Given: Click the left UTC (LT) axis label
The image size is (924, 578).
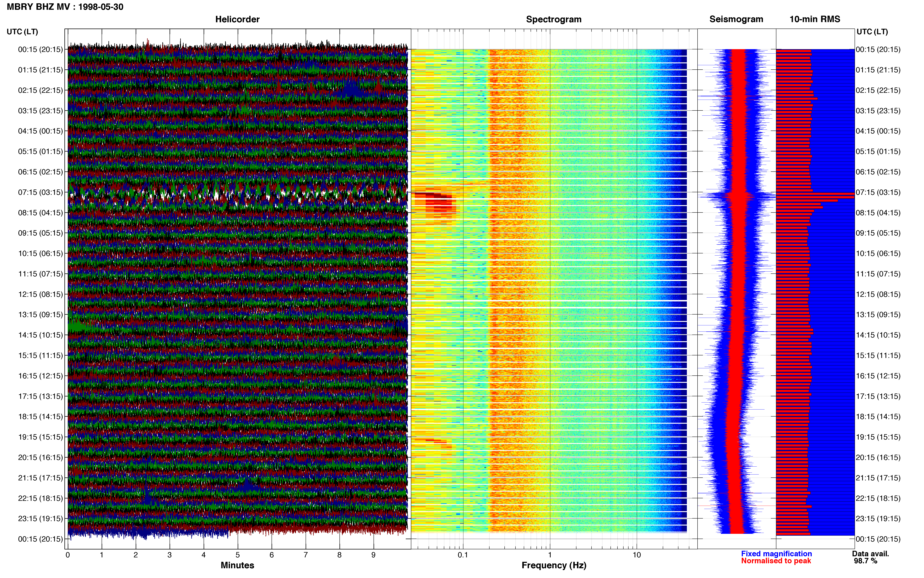Looking at the screenshot, I should [x=22, y=32].
